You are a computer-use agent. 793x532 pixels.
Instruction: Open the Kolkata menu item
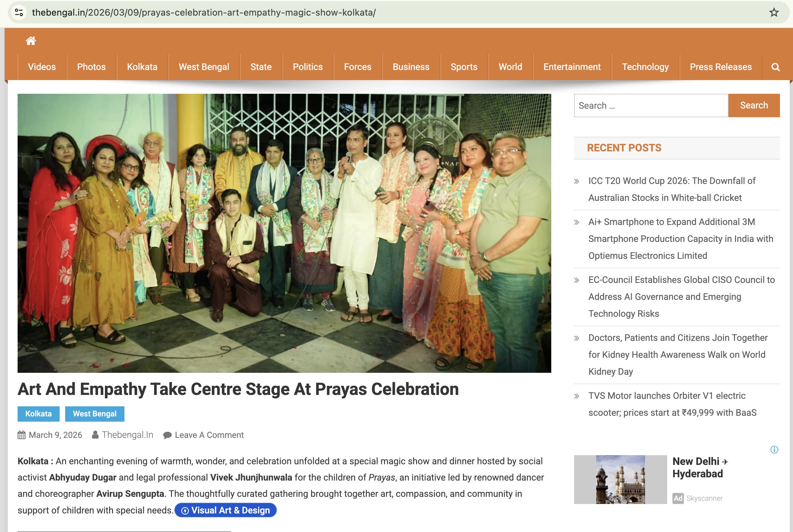coord(142,67)
